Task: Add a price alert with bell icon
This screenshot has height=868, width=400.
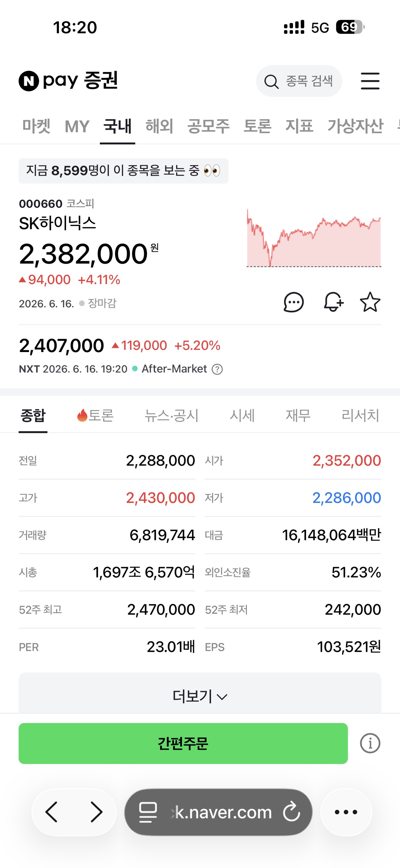Action: point(333,302)
